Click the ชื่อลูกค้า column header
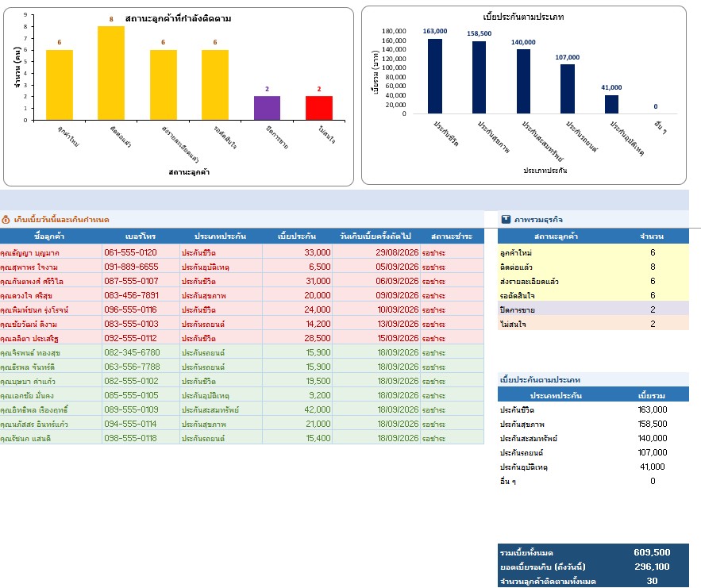 coord(49,236)
